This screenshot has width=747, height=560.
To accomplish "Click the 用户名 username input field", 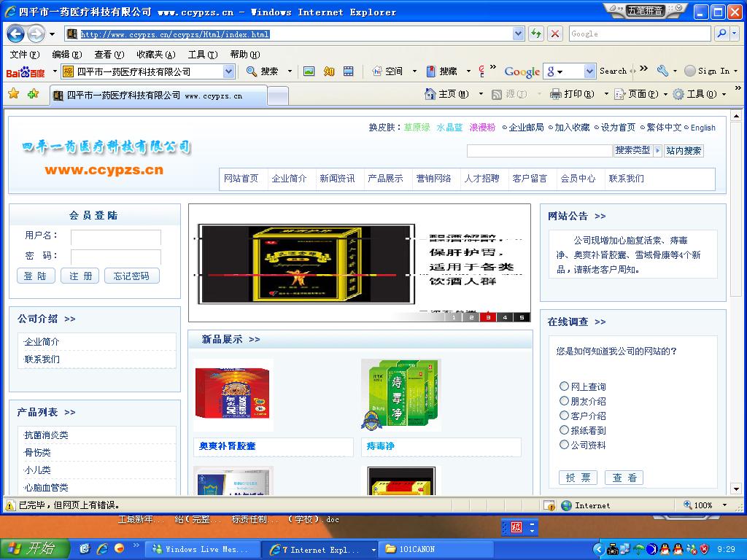I will click(116, 236).
